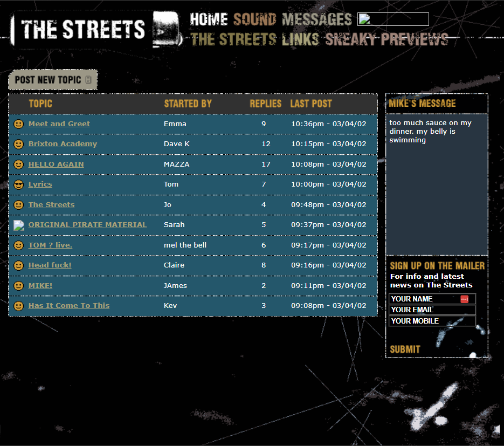Open The Streets topic link
Screen dimensions: 504x446
pos(51,205)
